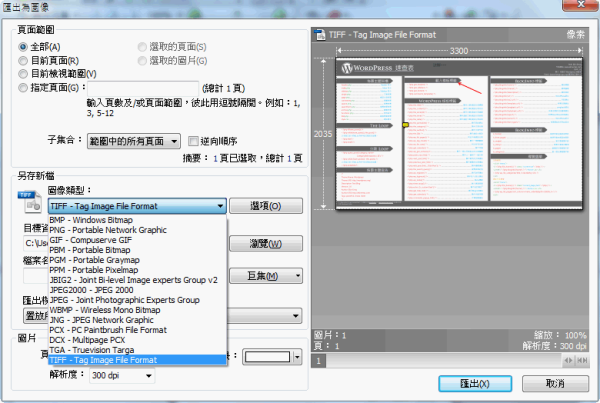Choose 選取的頁面(S) radio button
600x403 pixels.
pyautogui.click(x=142, y=47)
